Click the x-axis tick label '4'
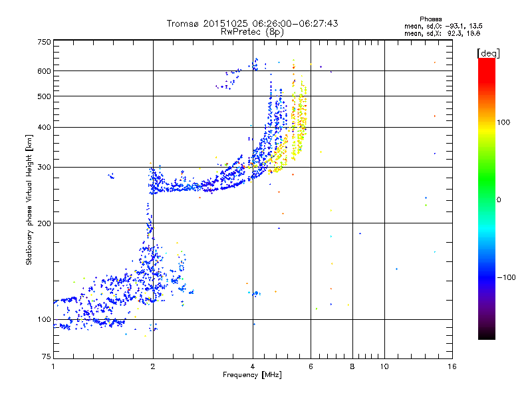This screenshot has height=399, width=532. [x=253, y=366]
